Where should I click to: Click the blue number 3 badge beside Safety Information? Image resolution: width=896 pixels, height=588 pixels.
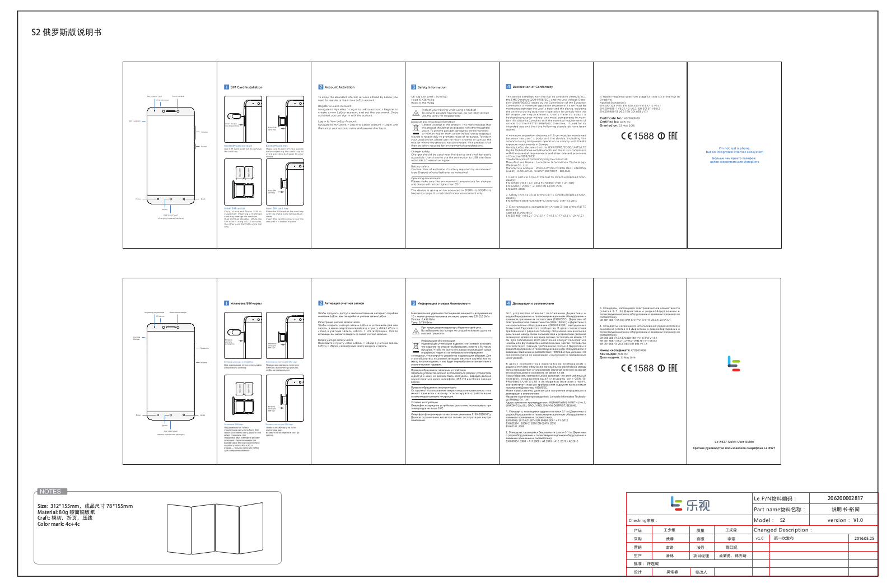click(x=414, y=87)
